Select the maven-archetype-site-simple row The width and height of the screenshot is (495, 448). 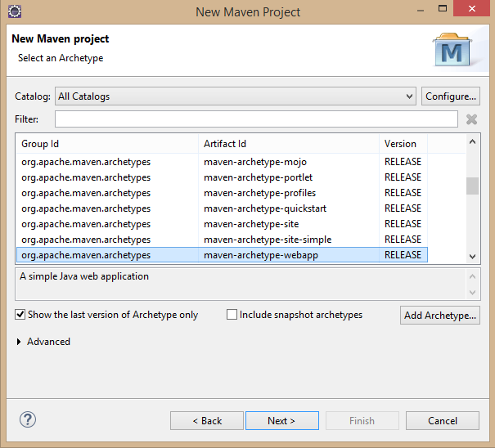tap(222, 240)
